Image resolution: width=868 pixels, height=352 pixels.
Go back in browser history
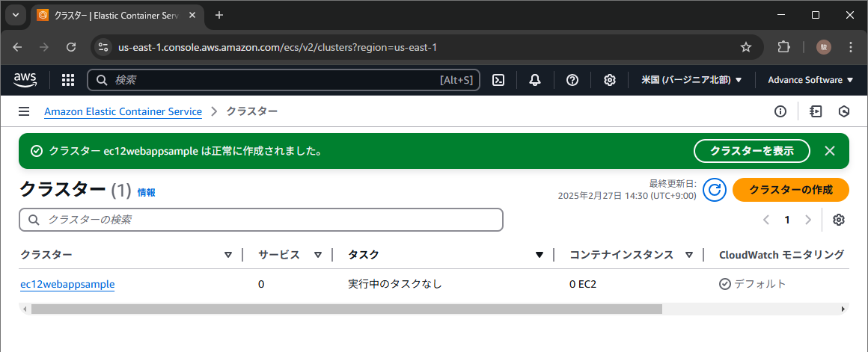[x=17, y=48]
